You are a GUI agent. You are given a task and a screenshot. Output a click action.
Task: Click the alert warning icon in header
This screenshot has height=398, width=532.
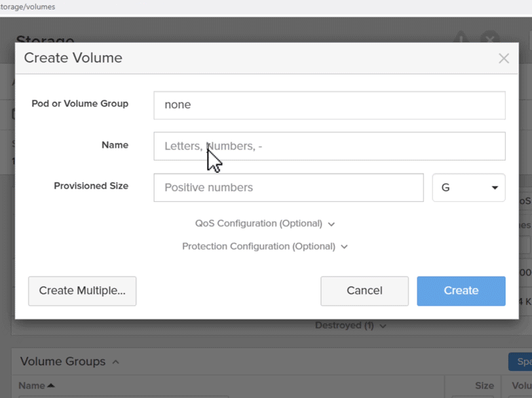pyautogui.click(x=461, y=39)
